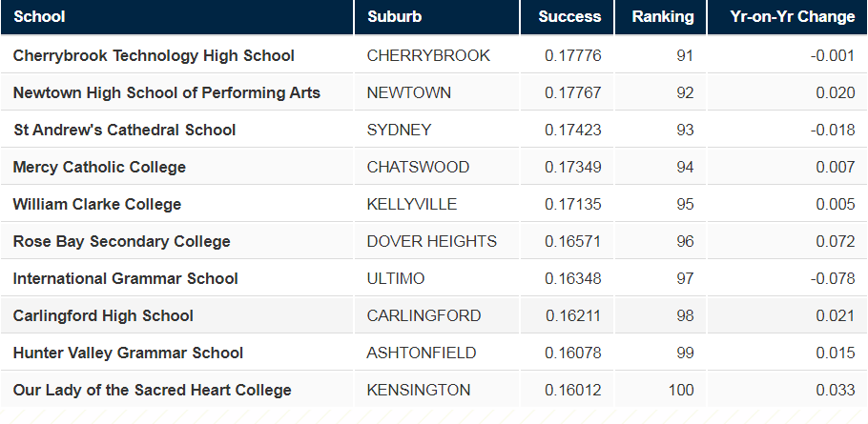Click Rose Bay Secondary College name
Viewport: 868px width, 424px height.
click(x=121, y=241)
